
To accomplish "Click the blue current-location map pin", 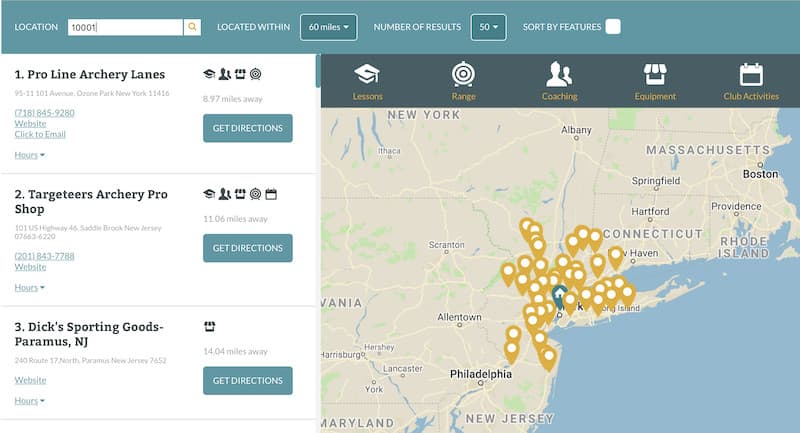I will (559, 296).
